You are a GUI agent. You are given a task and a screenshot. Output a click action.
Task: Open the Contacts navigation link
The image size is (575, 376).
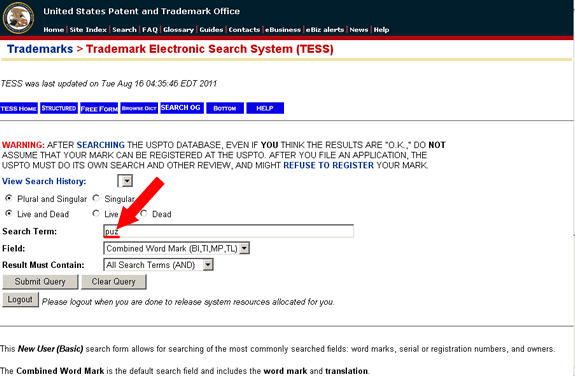244,30
